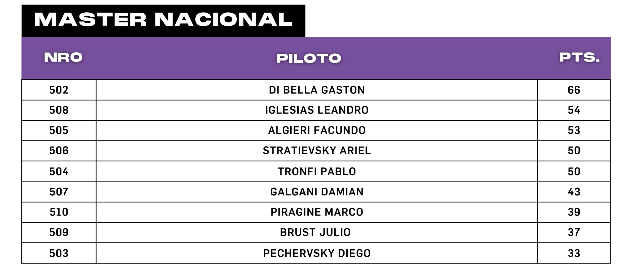Select the GALGANI DAMIAN pilot cell

pos(317,192)
